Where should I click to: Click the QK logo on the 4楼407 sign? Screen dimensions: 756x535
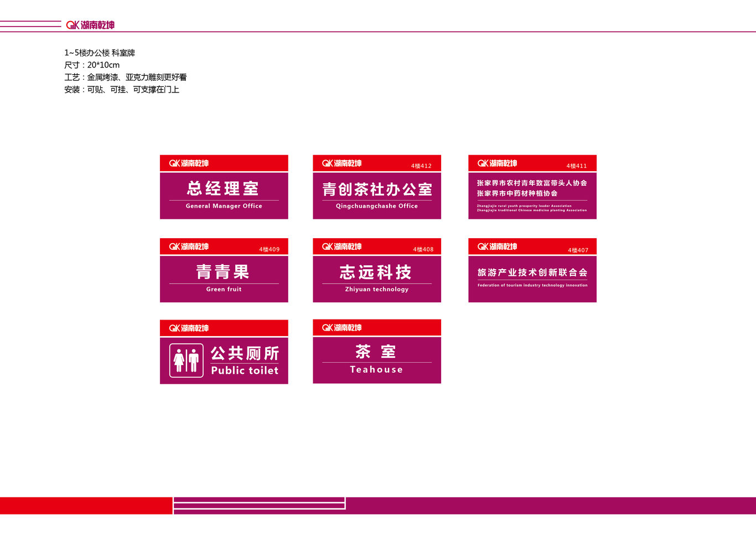point(498,246)
